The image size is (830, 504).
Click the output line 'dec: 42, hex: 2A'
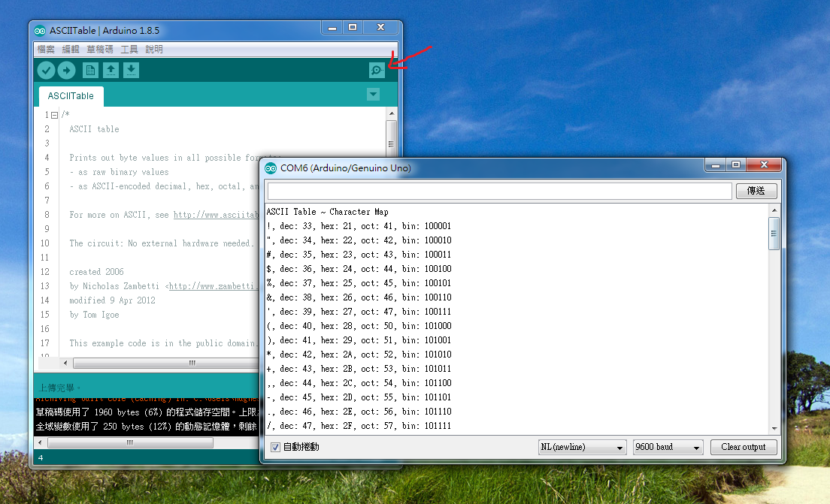[359, 355]
